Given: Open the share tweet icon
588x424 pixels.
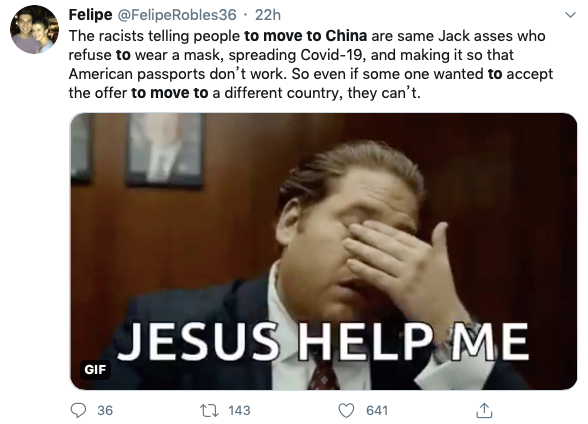Looking at the screenshot, I should click(x=484, y=410).
